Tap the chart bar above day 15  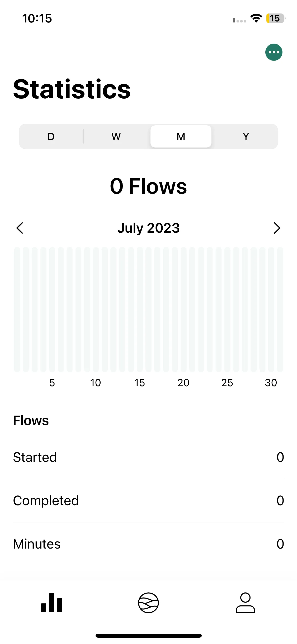(x=140, y=310)
